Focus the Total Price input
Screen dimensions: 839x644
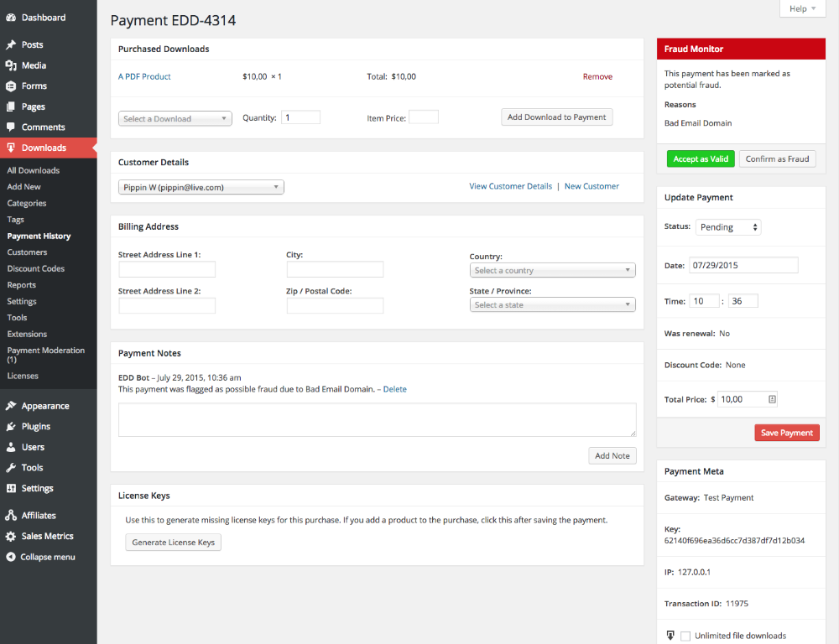[x=747, y=399]
